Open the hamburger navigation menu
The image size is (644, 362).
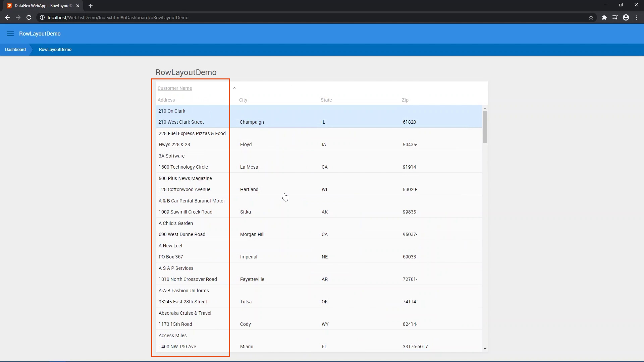click(x=10, y=34)
